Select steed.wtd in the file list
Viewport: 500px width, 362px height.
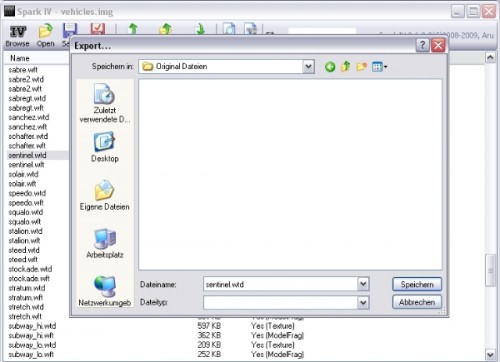pos(24,250)
